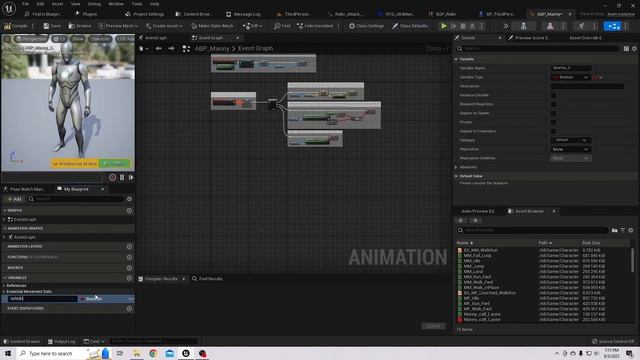Open the Content Drawer
Image resolution: width=640 pixels, height=360 pixels.
tap(22, 341)
